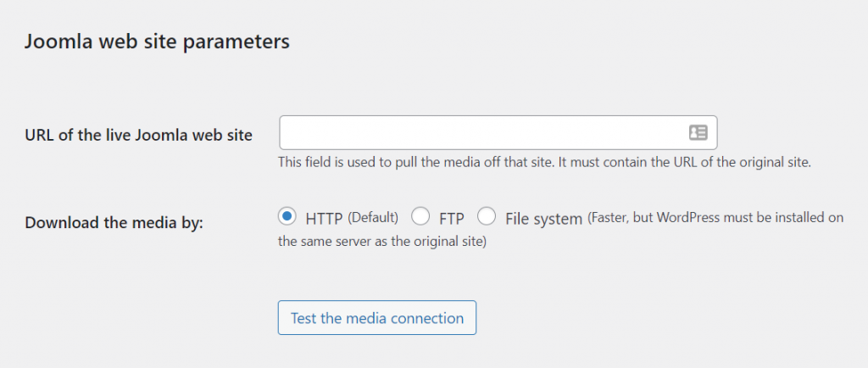The image size is (868, 368).
Task: Click the 'URL of the live Joomla web site' label
Action: 139,135
